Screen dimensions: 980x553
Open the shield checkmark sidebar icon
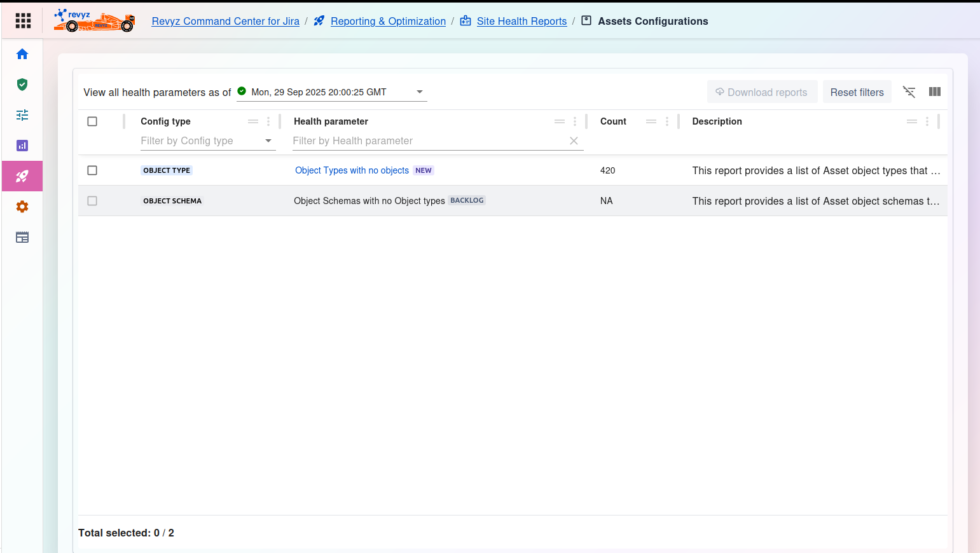(22, 85)
